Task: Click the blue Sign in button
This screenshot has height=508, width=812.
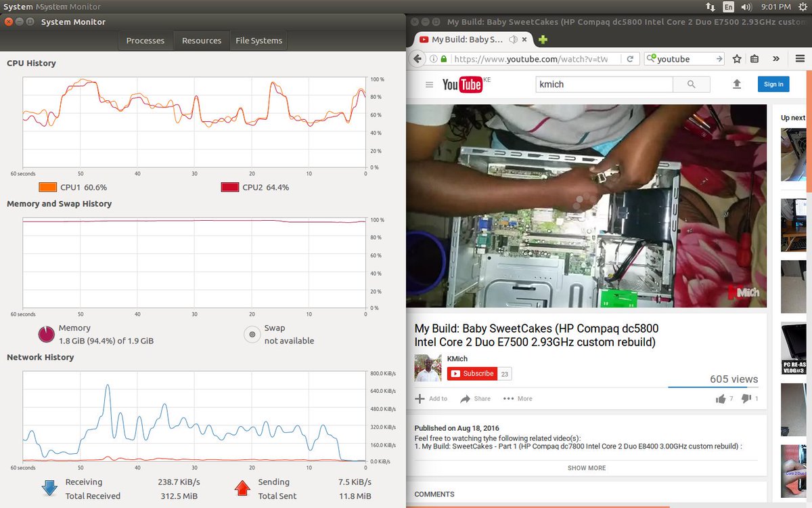Action: pyautogui.click(x=773, y=84)
